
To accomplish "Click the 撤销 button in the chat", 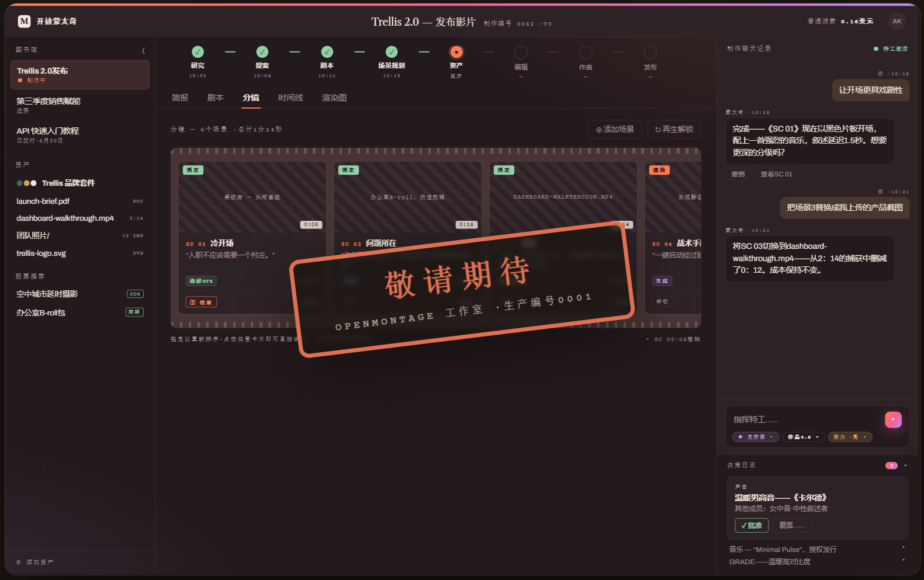I will (738, 174).
